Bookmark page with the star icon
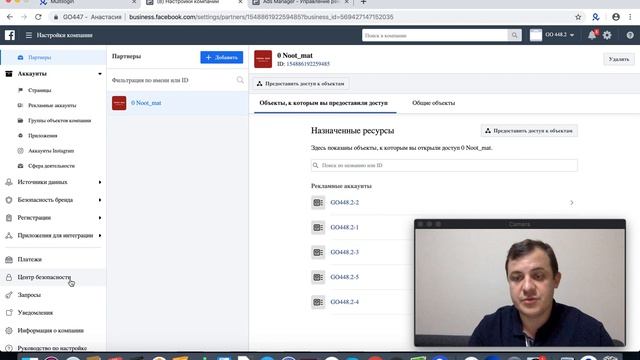 (x=578, y=17)
